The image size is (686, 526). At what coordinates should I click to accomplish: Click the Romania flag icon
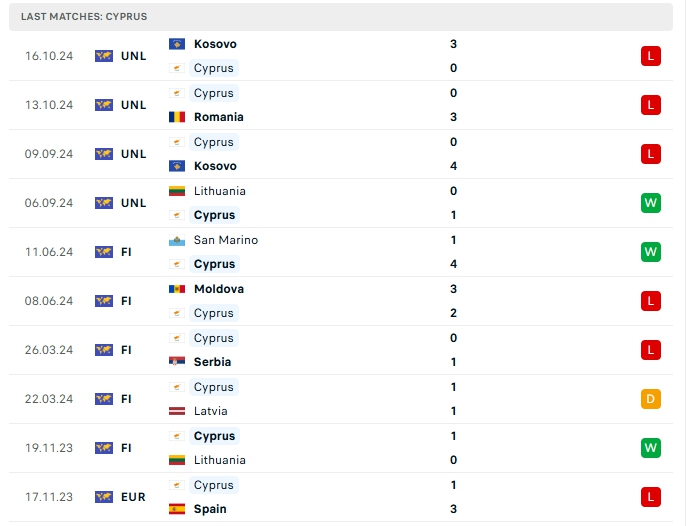[177, 117]
